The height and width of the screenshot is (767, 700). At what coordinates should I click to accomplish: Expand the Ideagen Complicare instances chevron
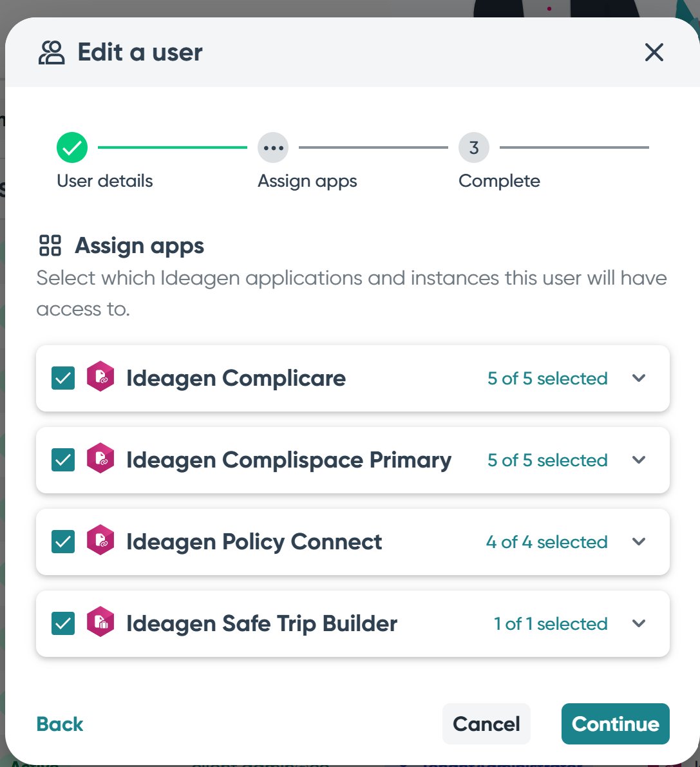click(638, 378)
